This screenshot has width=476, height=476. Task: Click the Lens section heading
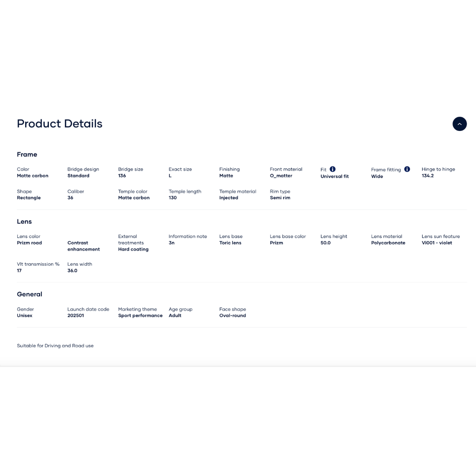click(24, 221)
